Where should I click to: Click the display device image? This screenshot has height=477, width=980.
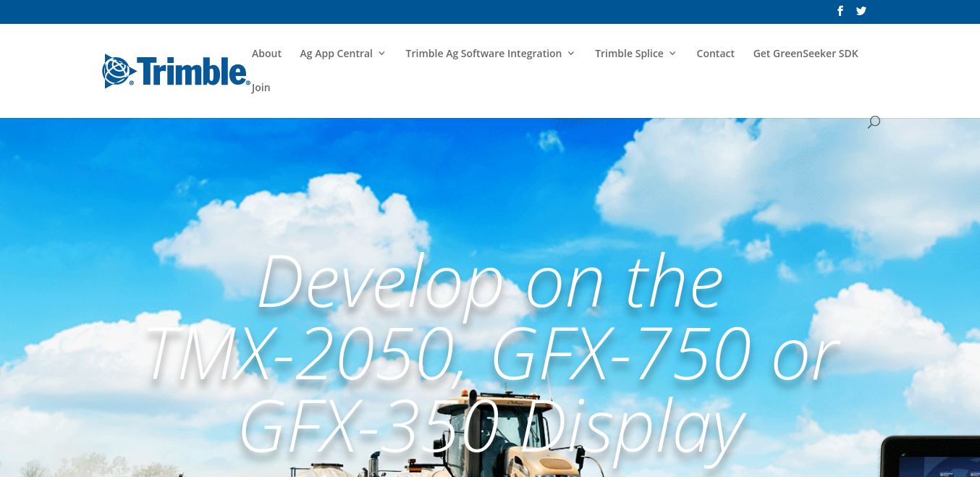coord(930,456)
